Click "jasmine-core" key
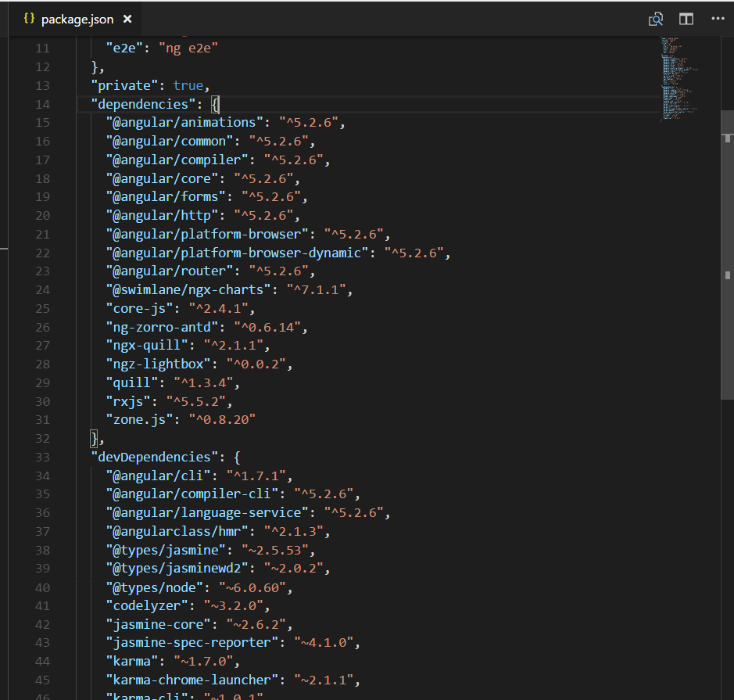The width and height of the screenshot is (734, 700). 158,624
